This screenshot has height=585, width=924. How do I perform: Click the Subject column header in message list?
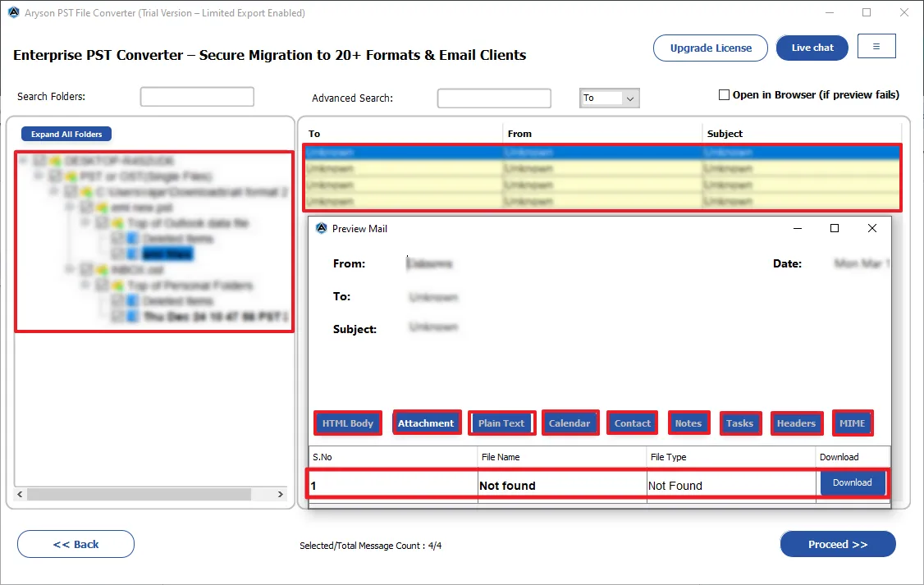pos(802,134)
